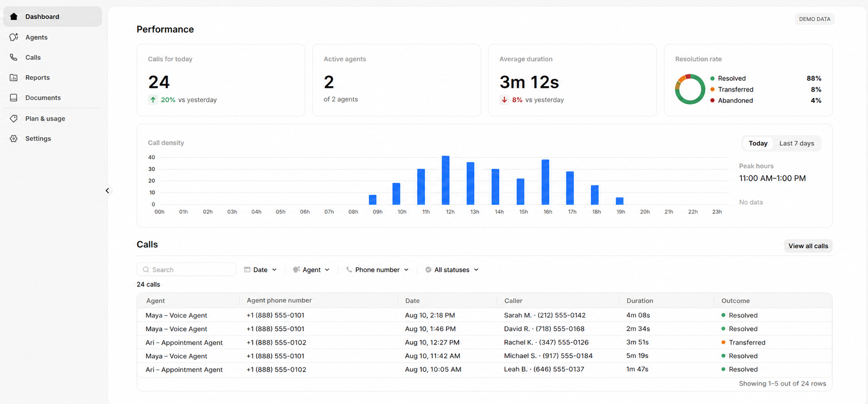Click the 19h bar in call density chart
The height and width of the screenshot is (404, 868).
pos(620,201)
